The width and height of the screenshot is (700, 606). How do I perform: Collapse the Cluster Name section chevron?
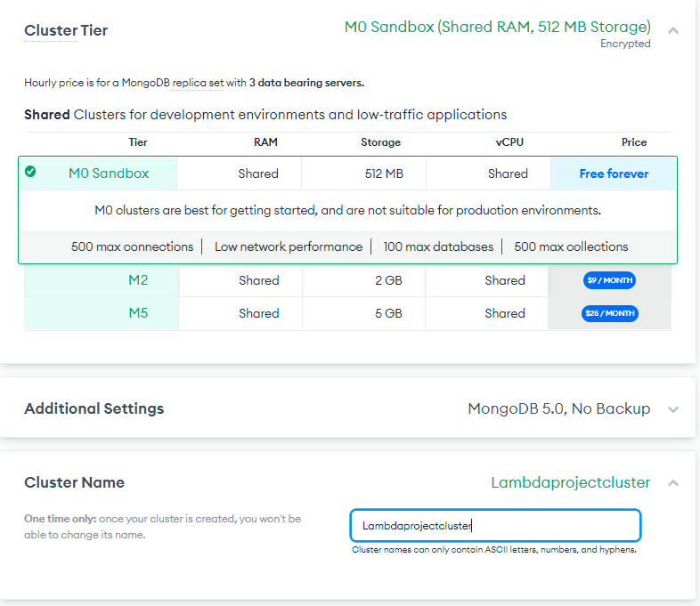point(673,483)
